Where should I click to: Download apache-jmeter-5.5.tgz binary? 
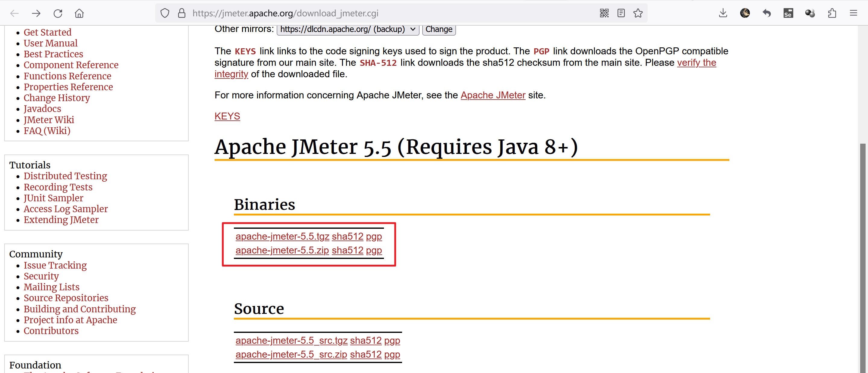coord(282,236)
